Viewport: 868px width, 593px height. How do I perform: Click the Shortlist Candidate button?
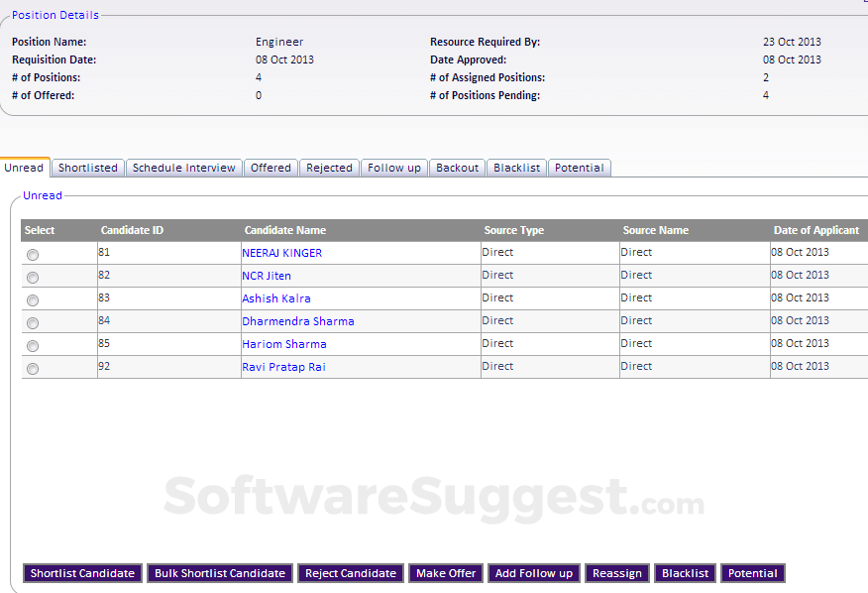point(82,573)
